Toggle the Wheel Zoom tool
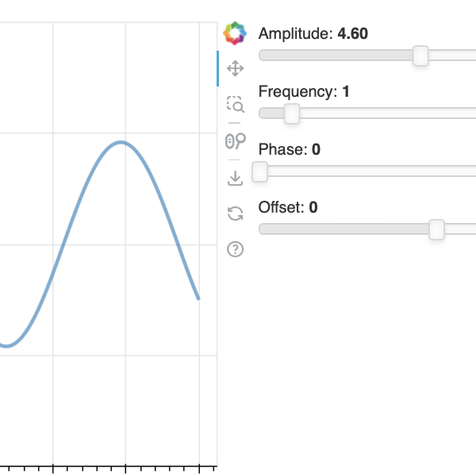 [x=235, y=140]
